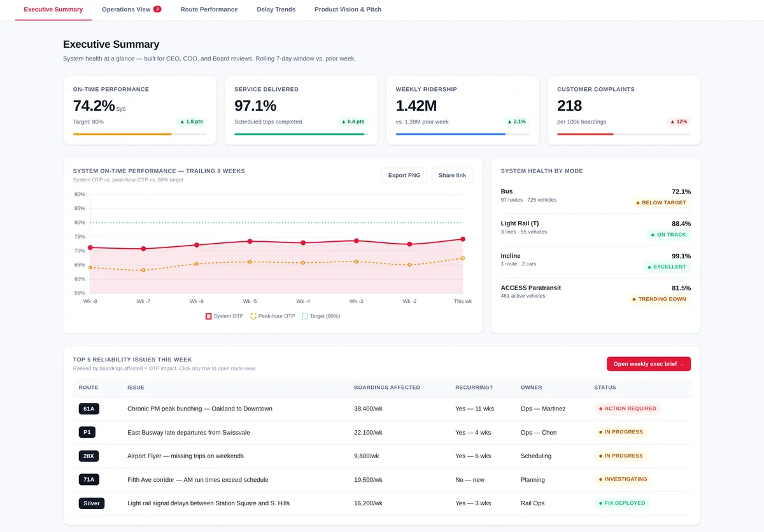Click the "No — new" recurring cell
The width and height of the screenshot is (764, 532).
pyautogui.click(x=470, y=480)
